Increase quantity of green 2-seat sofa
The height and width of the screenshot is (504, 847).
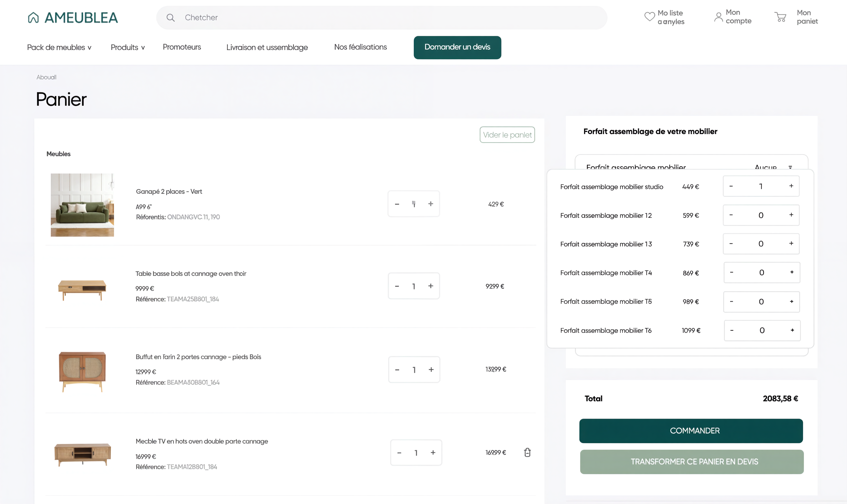431,204
